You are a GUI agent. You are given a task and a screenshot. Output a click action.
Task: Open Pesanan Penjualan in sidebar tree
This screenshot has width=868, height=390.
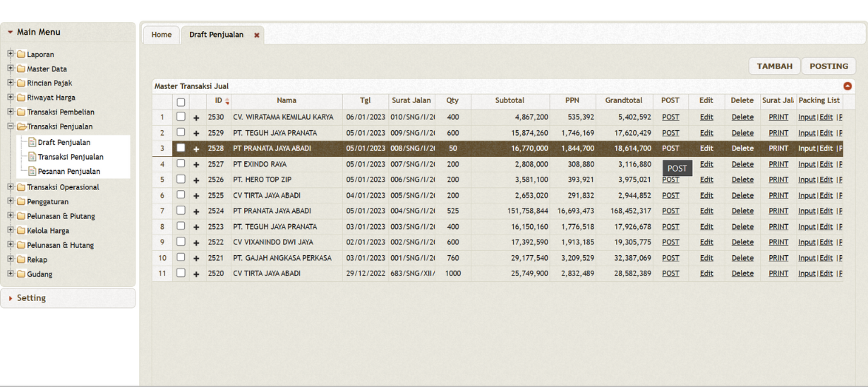click(x=68, y=171)
